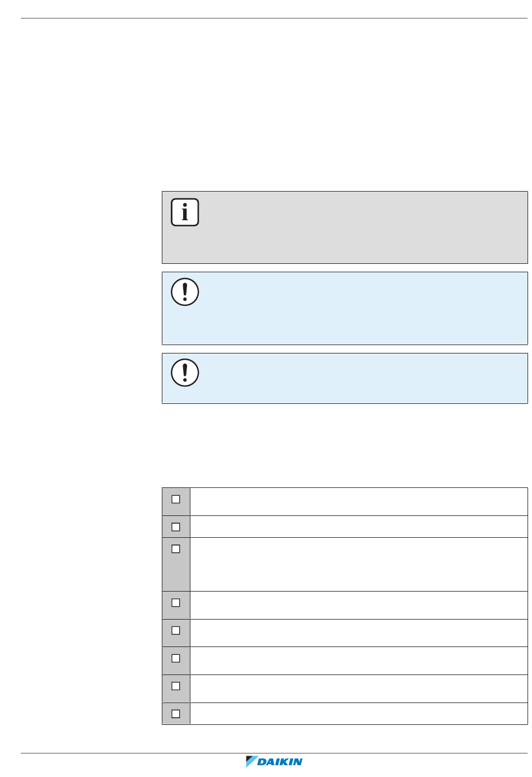Toggle the fourth checklist checkbox
Viewport: 532px width, 777px height.
(x=176, y=603)
